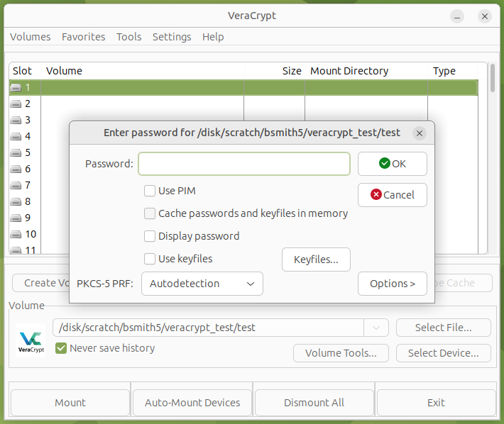Click Auto-Mount Devices
The height and width of the screenshot is (424, 504).
(192, 403)
